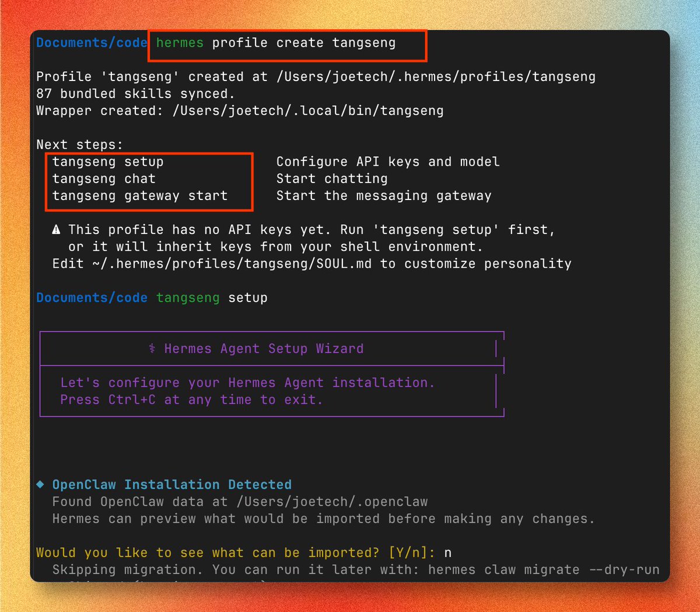Click the profile path /Users/joetech/.hermes/profiles/tangseng
This screenshot has height=612, width=700.
(x=436, y=77)
